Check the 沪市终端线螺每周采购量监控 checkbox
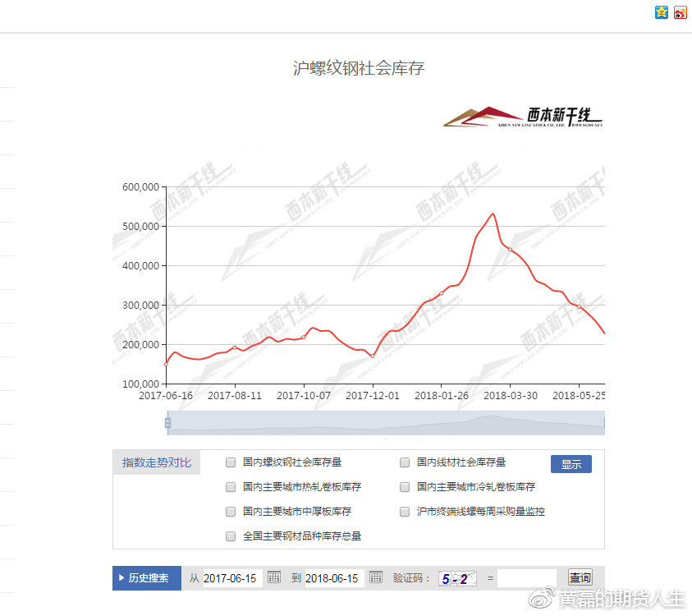Screen dimensions: 692x616 pyautogui.click(x=405, y=512)
